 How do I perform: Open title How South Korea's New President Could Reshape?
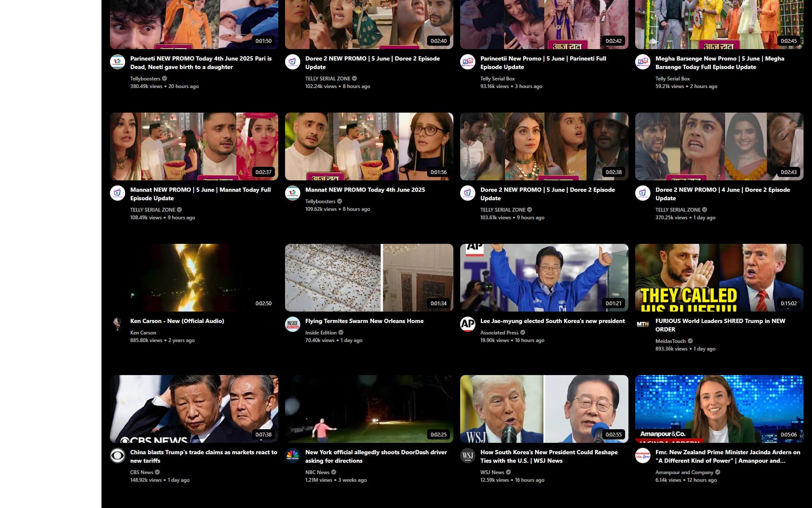click(549, 456)
